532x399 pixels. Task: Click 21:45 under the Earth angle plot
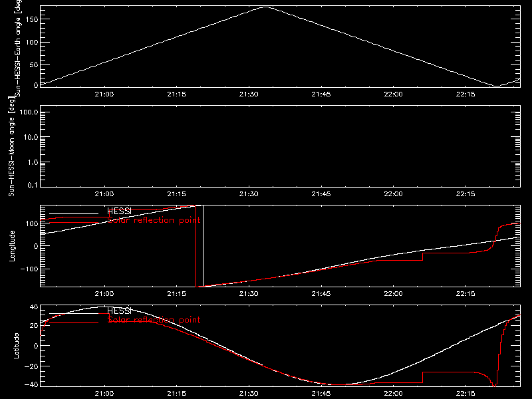[x=321, y=94]
